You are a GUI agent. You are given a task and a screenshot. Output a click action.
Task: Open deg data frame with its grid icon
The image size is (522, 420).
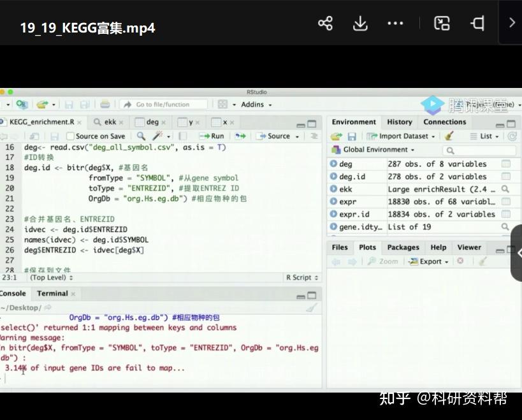[507, 164]
